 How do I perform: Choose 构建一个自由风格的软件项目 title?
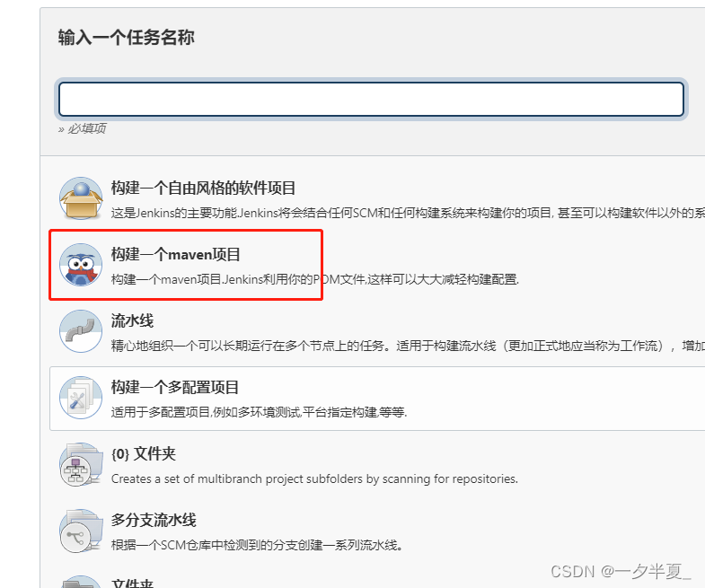pyautogui.click(x=203, y=188)
